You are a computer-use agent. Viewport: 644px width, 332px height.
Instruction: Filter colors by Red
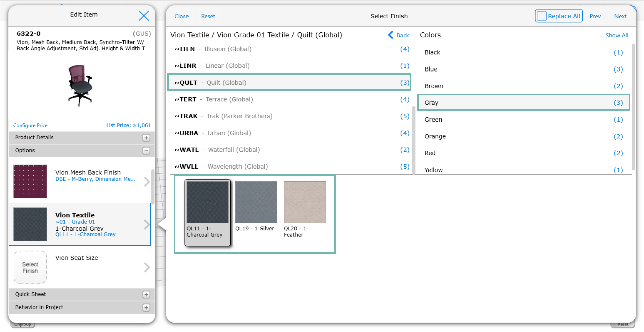(524, 153)
